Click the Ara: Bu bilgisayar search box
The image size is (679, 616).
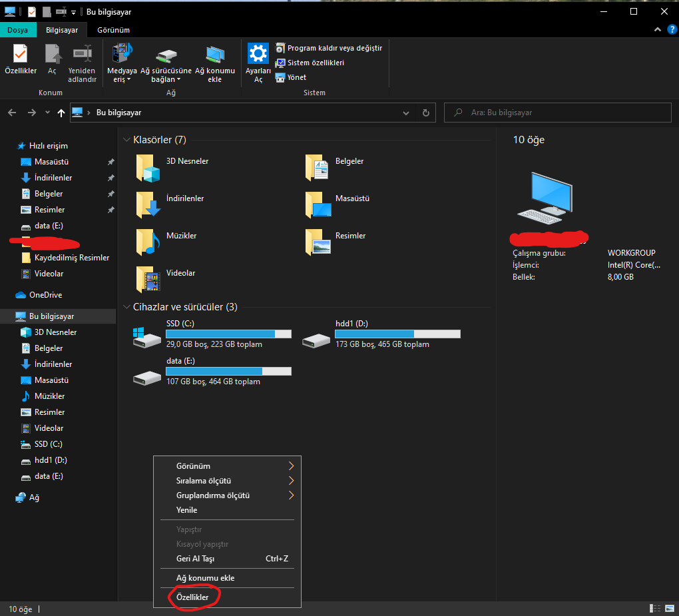[x=558, y=113]
